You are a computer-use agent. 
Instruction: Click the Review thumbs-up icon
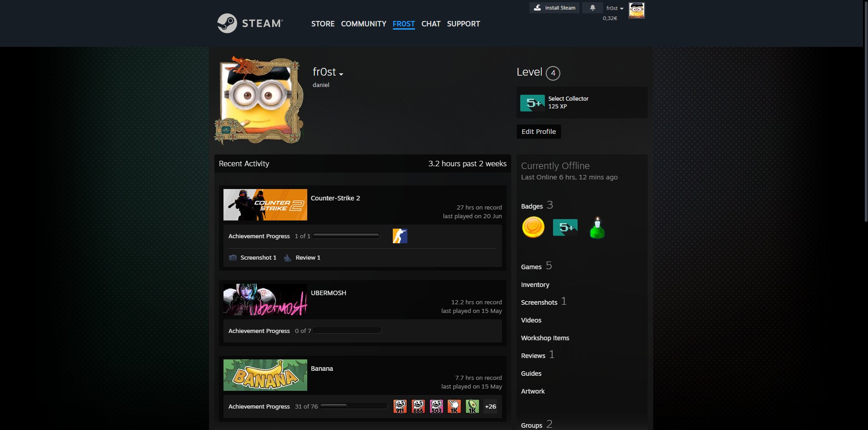tap(288, 258)
